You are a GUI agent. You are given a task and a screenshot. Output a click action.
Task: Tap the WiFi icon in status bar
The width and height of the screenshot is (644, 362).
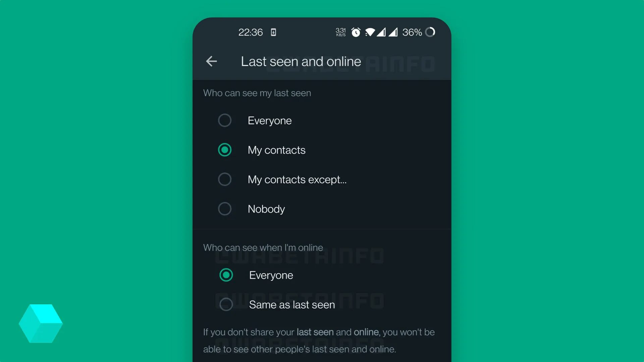(x=371, y=32)
